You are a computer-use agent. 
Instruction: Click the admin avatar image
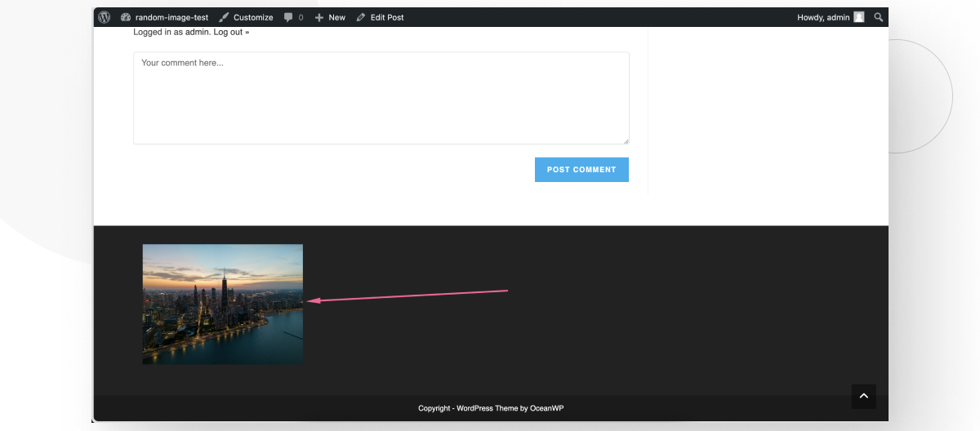[x=858, y=17]
